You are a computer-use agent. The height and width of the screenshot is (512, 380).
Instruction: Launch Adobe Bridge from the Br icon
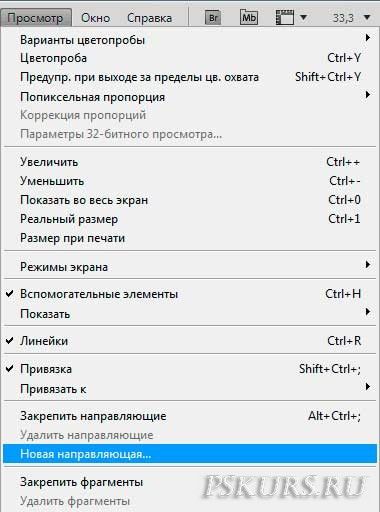tap(213, 17)
